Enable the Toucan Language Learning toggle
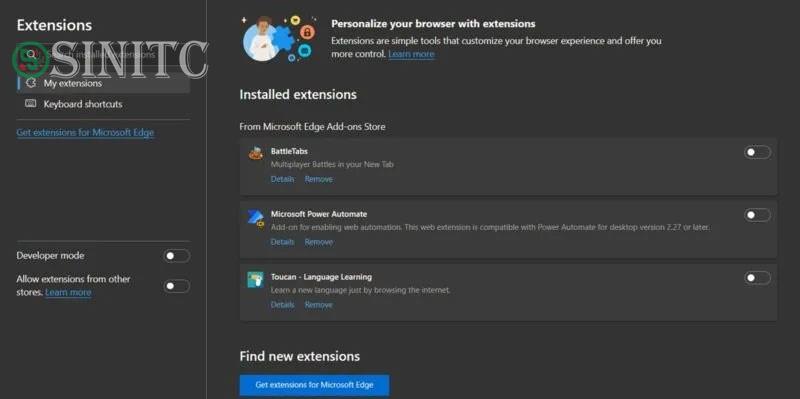The height and width of the screenshot is (399, 800). click(757, 278)
